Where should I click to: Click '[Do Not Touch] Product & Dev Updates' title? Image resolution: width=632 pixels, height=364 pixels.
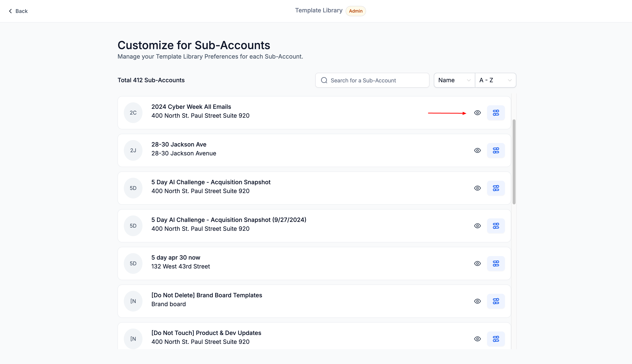[x=206, y=333]
